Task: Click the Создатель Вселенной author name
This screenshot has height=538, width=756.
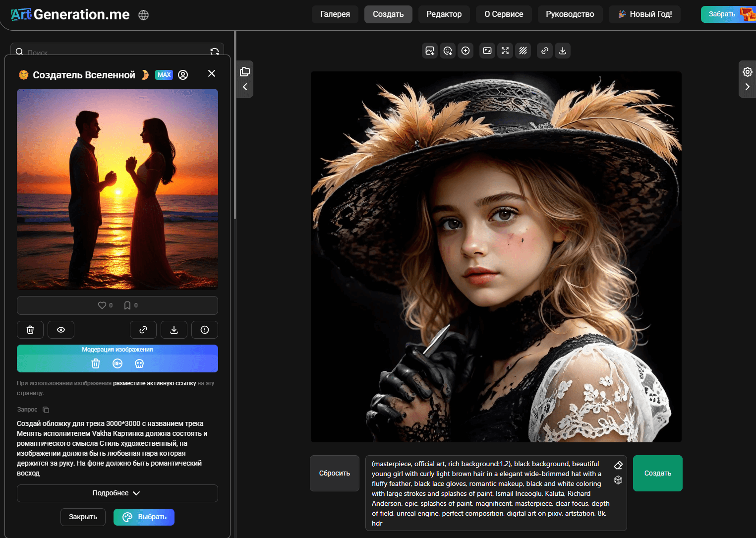Action: [x=84, y=75]
